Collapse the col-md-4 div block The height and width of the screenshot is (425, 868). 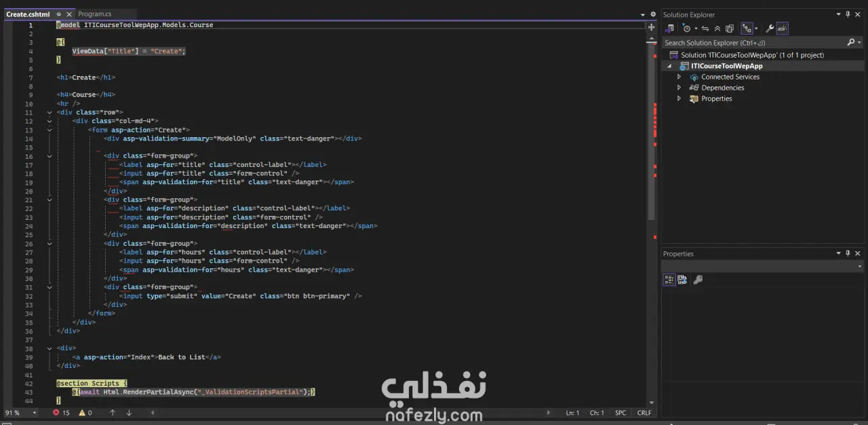click(49, 121)
